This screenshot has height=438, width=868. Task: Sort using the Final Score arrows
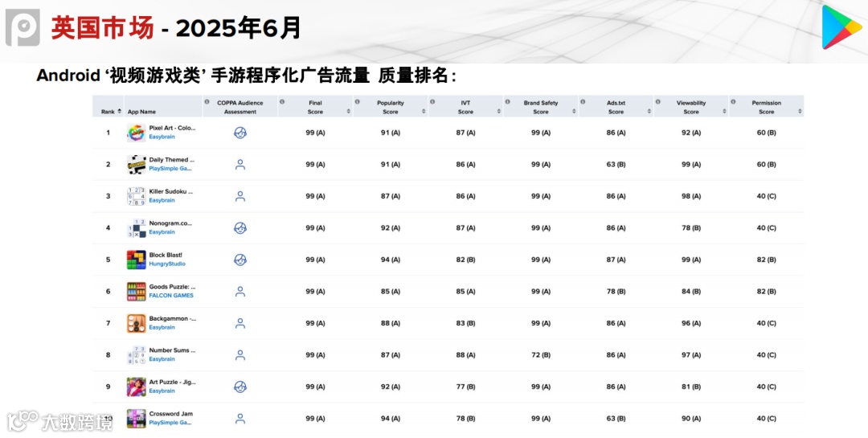pyautogui.click(x=348, y=111)
